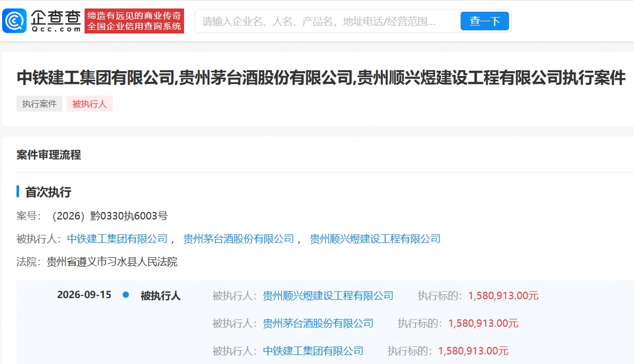Viewport: 634px width, 364px height.
Task: Select the 执行案件 tag
Action: [39, 104]
